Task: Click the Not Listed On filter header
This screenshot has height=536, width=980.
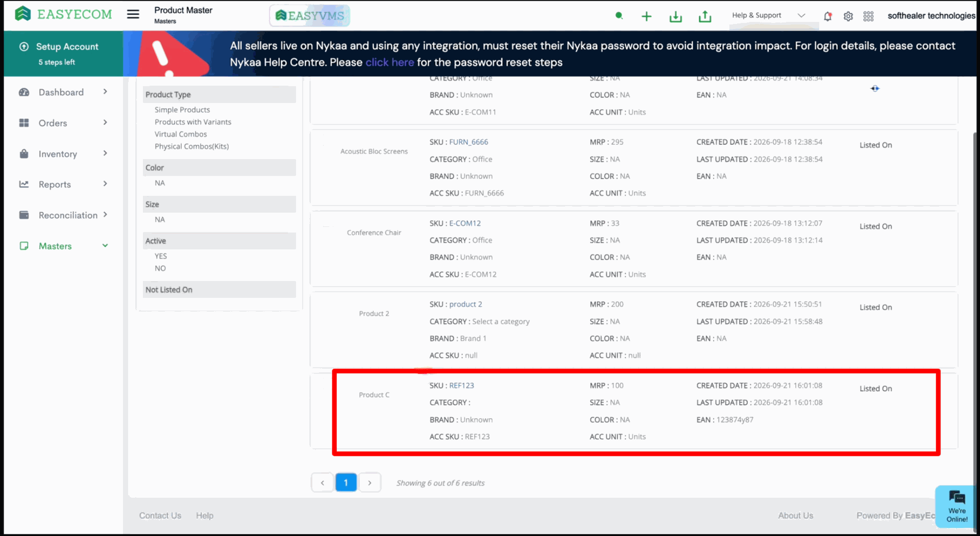Action: [x=219, y=290]
